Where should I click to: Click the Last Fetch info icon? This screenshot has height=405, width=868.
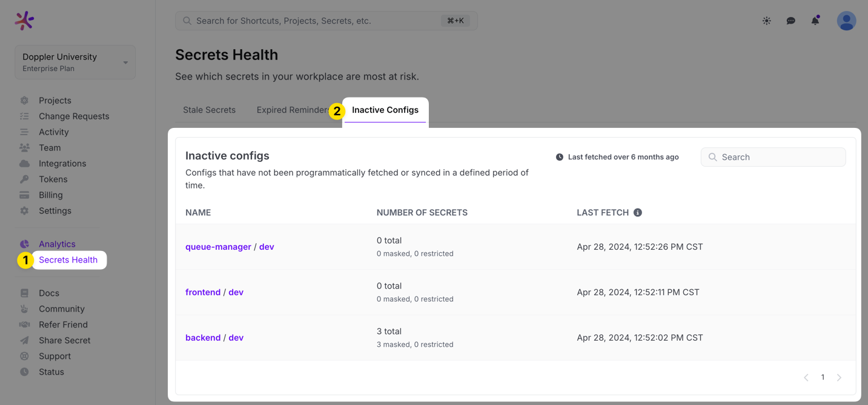[x=638, y=213]
